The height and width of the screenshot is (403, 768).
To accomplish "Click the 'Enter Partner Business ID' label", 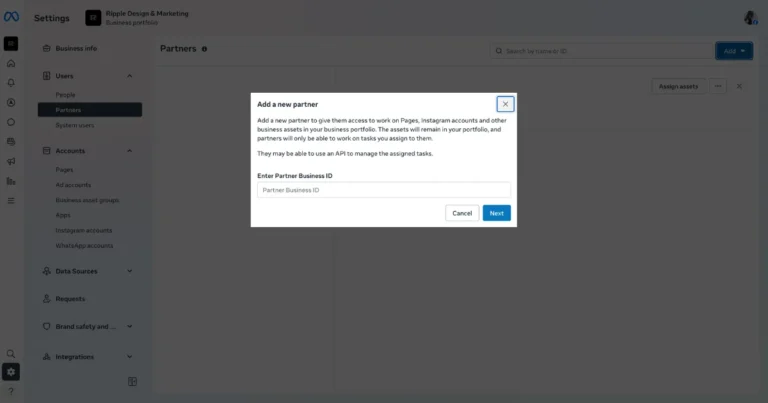I will point(295,176).
